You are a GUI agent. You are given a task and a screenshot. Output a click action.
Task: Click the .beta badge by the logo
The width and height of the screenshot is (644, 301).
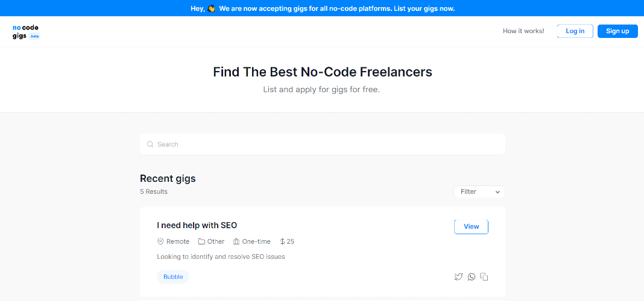click(x=34, y=36)
